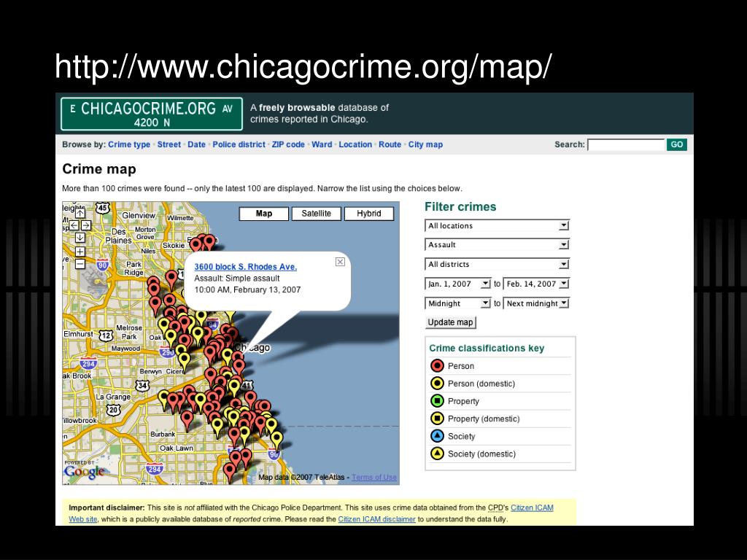Click the slide title URL text

pos(303,66)
